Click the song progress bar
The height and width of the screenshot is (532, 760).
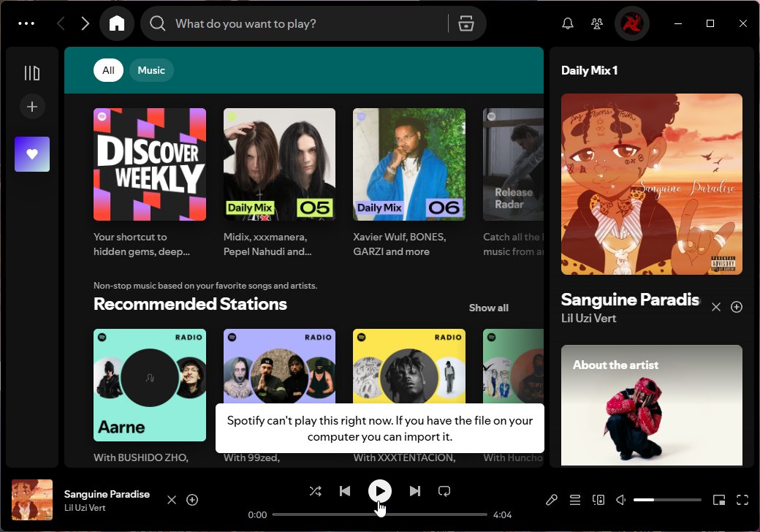point(379,514)
